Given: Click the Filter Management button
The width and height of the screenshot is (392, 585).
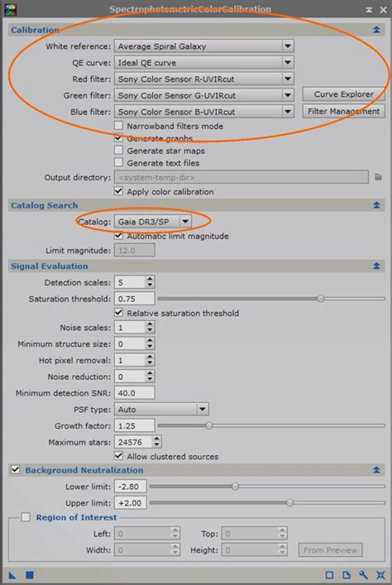Looking at the screenshot, I should point(343,111).
